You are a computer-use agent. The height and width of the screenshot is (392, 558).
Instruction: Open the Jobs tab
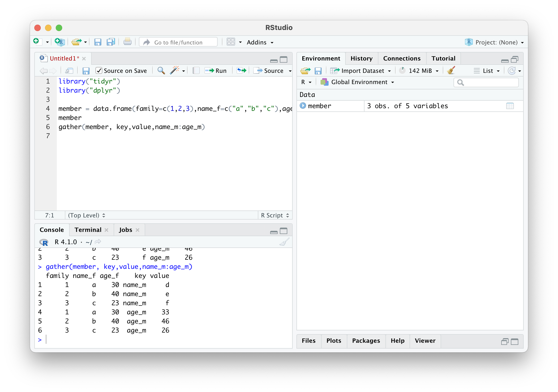coord(125,230)
